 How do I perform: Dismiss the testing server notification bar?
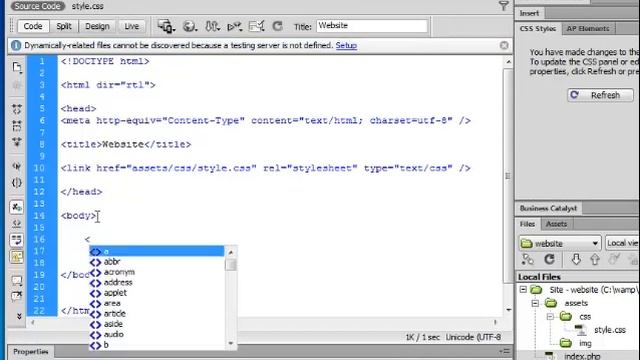tap(504, 45)
